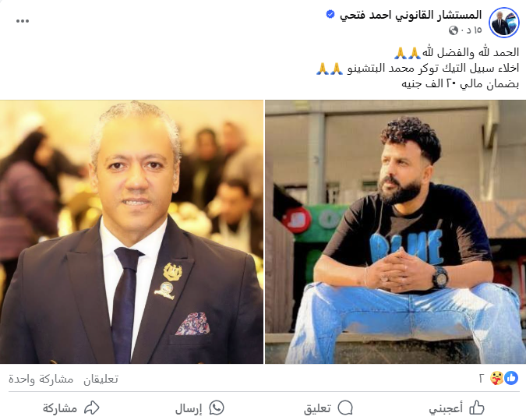This screenshot has width=526, height=420.
Task: Click the blue like reaction icon
Action: click(x=511, y=378)
